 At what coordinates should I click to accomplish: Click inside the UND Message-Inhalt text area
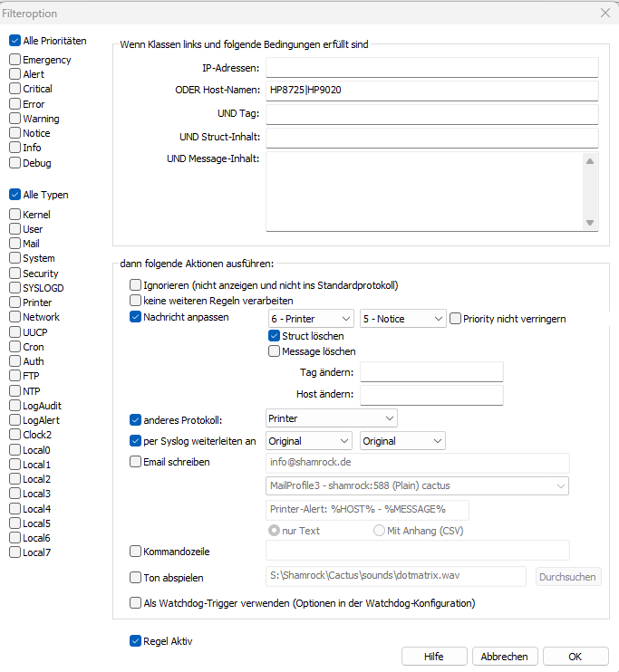click(425, 191)
